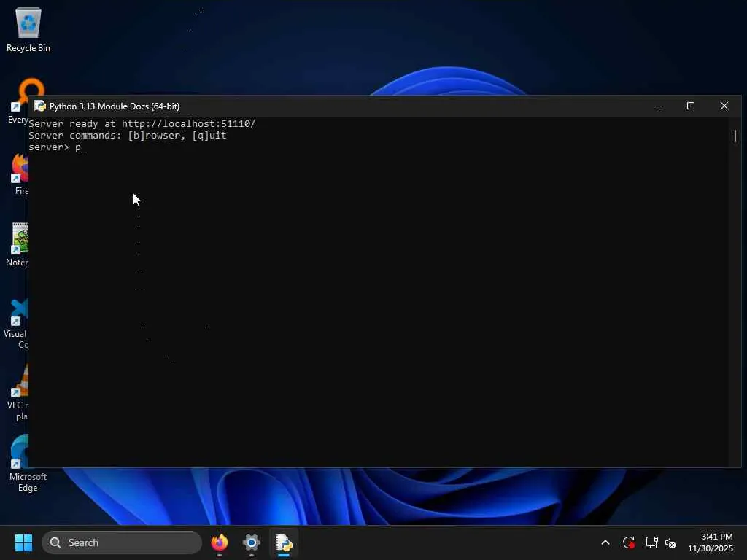The width and height of the screenshot is (747, 560).
Task: Maximize the Python Module Docs window
Action: pyautogui.click(x=691, y=106)
